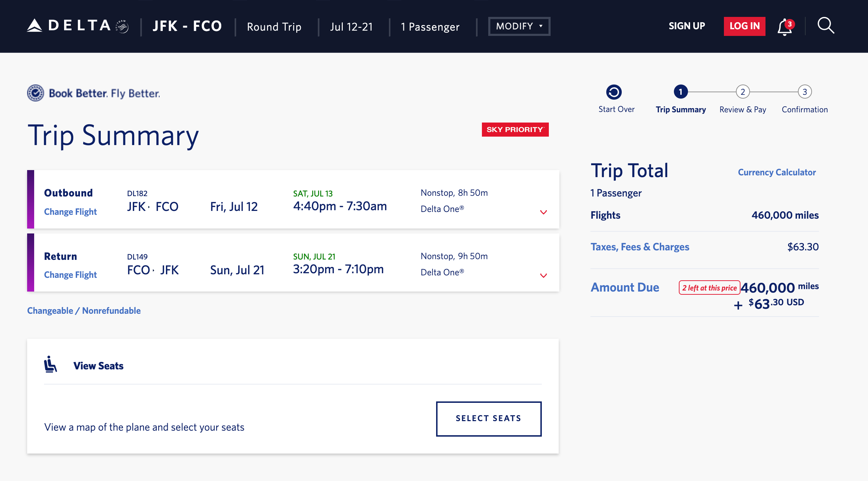Click the Confirmation step

click(x=804, y=92)
